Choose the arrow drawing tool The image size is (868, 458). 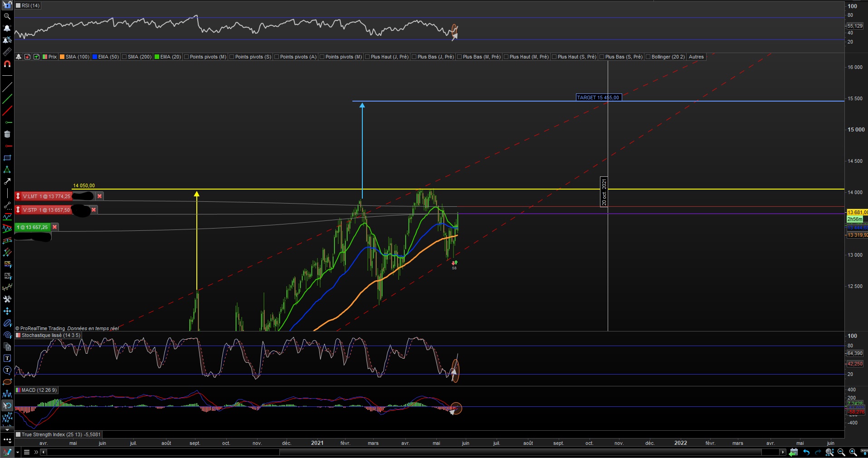(7, 181)
